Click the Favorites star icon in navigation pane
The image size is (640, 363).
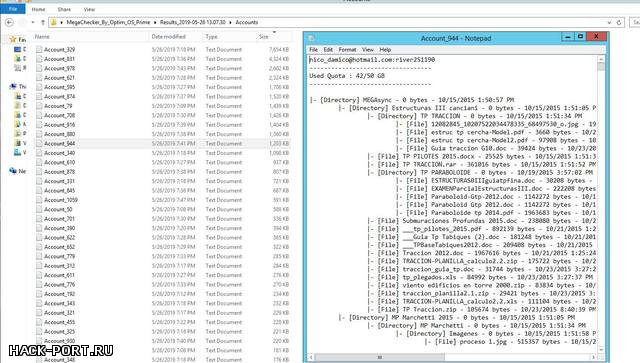[13, 39]
